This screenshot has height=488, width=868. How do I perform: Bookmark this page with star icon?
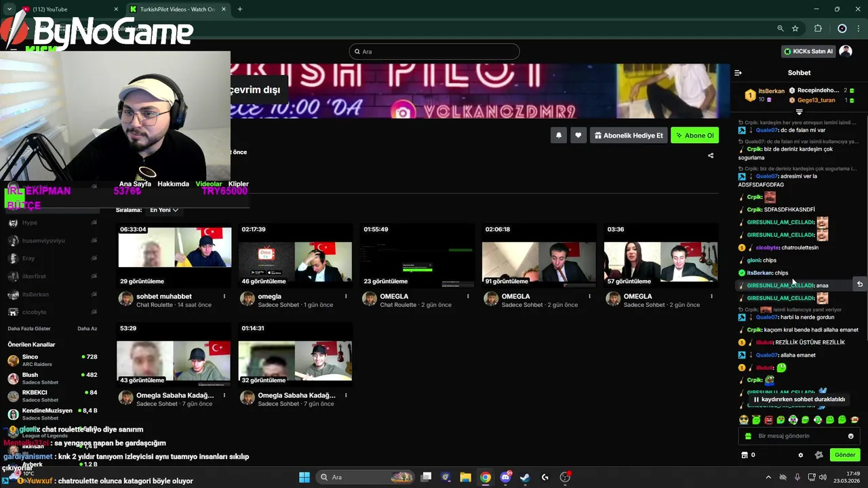click(795, 28)
